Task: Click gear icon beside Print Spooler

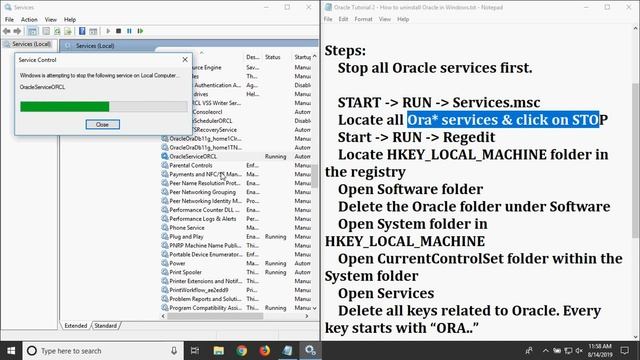Action: coord(164,272)
